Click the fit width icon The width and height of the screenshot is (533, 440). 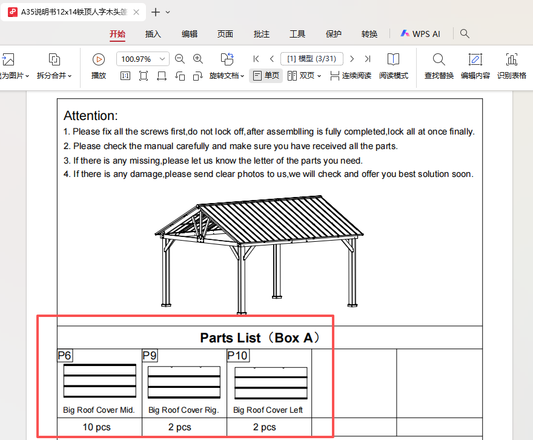pos(161,75)
